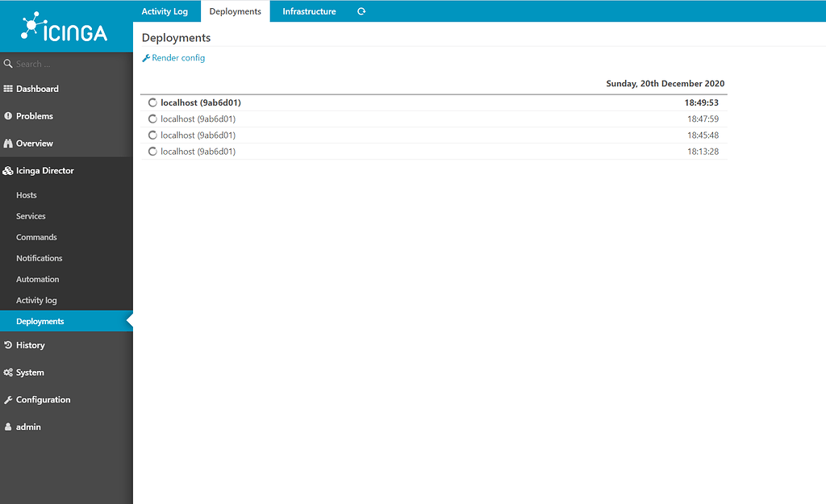Click the Icinga logo
Screen dimensions: 826x504
tap(65, 27)
